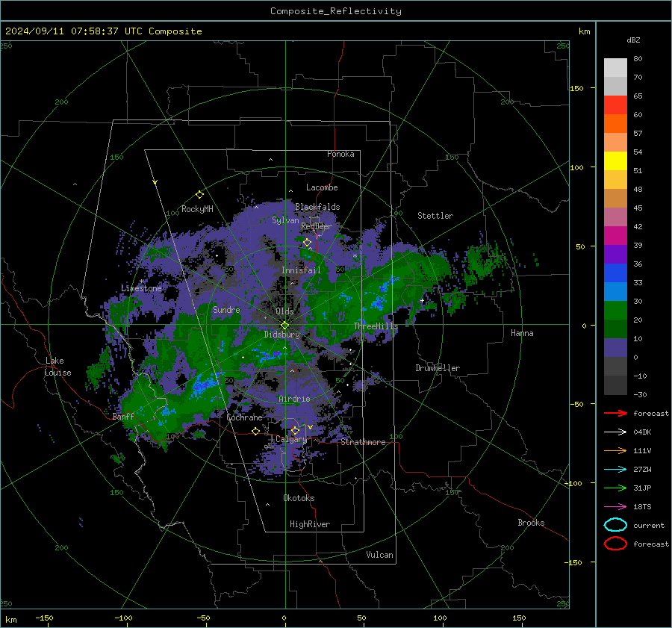Click the Drumheller label

pos(438,368)
